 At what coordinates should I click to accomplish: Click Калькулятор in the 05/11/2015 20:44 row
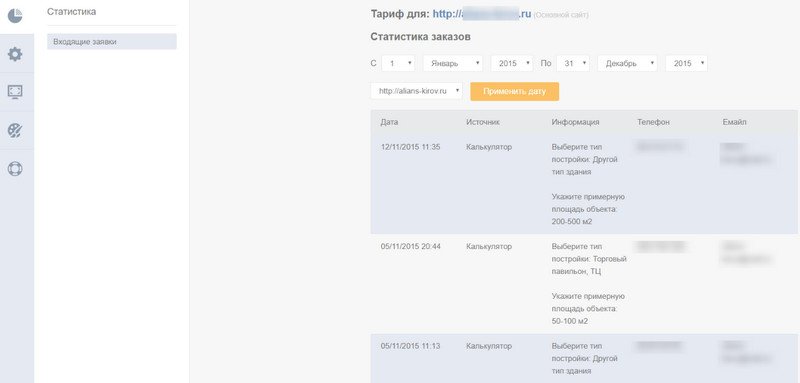[x=489, y=246]
